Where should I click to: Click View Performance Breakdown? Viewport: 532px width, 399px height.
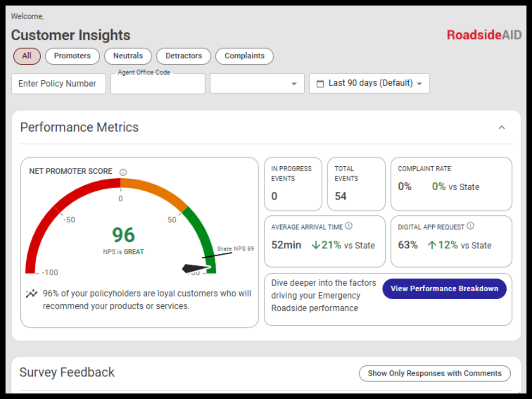point(444,289)
